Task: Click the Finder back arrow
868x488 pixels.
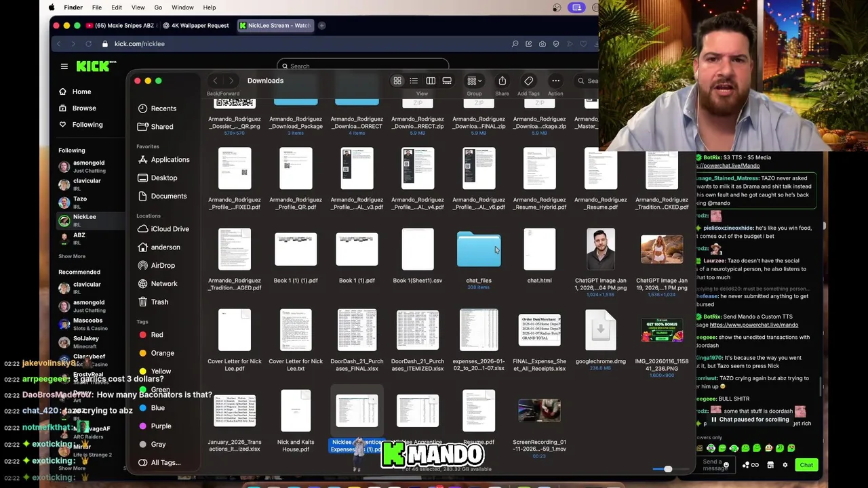Action: [215, 81]
